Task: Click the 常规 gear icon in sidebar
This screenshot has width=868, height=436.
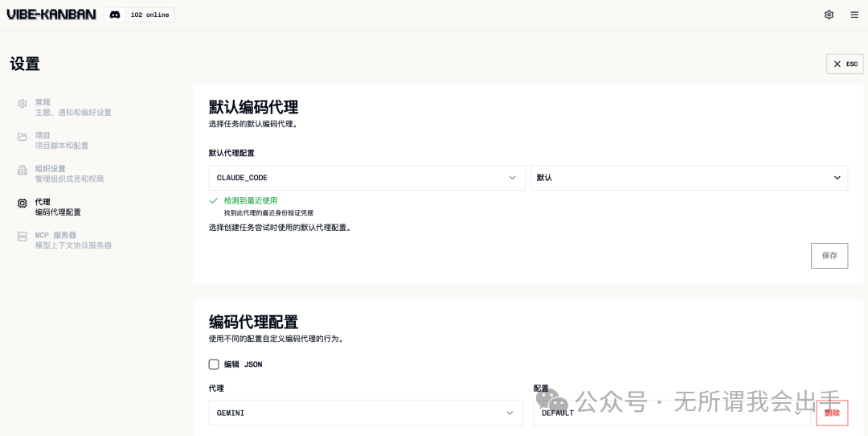Action: pyautogui.click(x=23, y=104)
